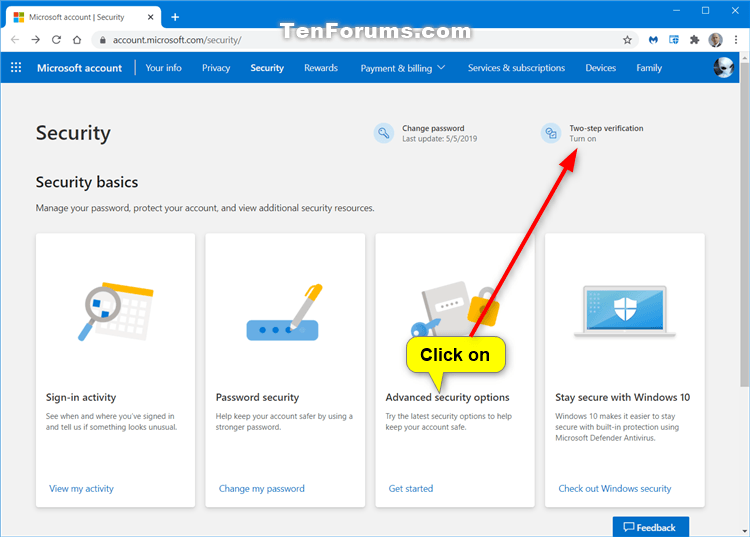Viewport: 750px width, 537px height.
Task: Click View my activity link
Action: click(81, 488)
